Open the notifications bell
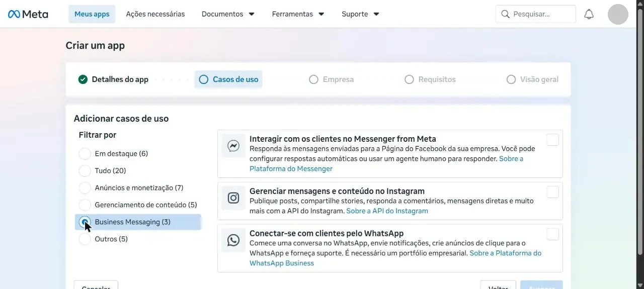644x289 pixels. 589,14
